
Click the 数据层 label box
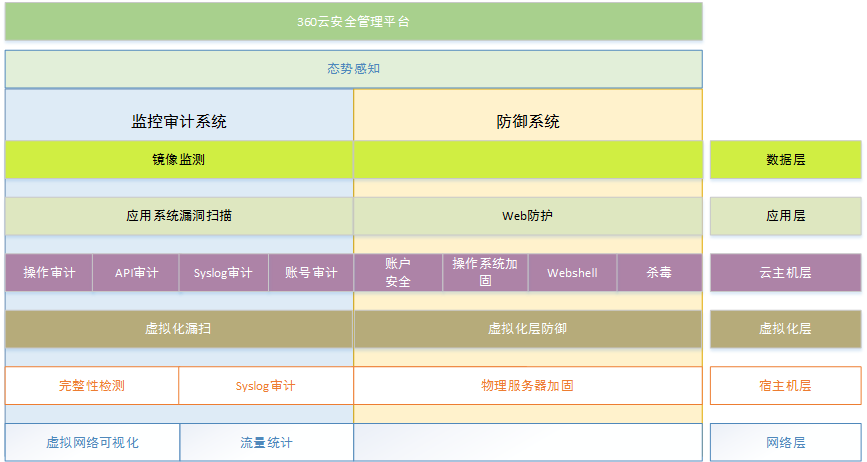(786, 160)
